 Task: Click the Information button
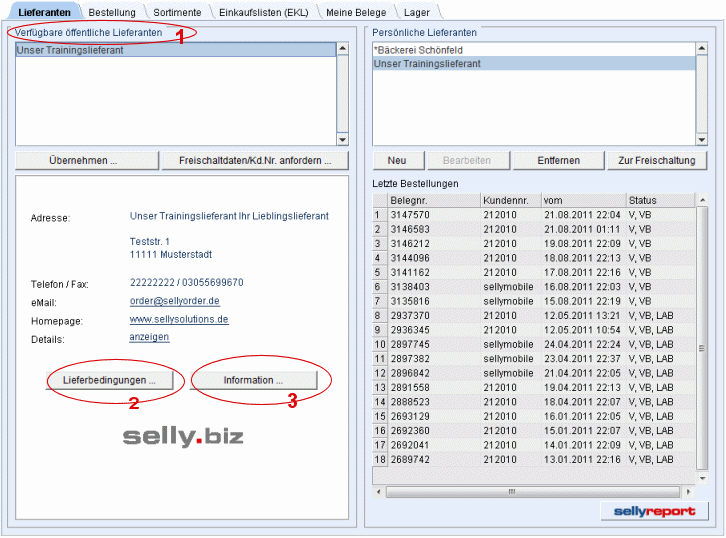click(253, 380)
